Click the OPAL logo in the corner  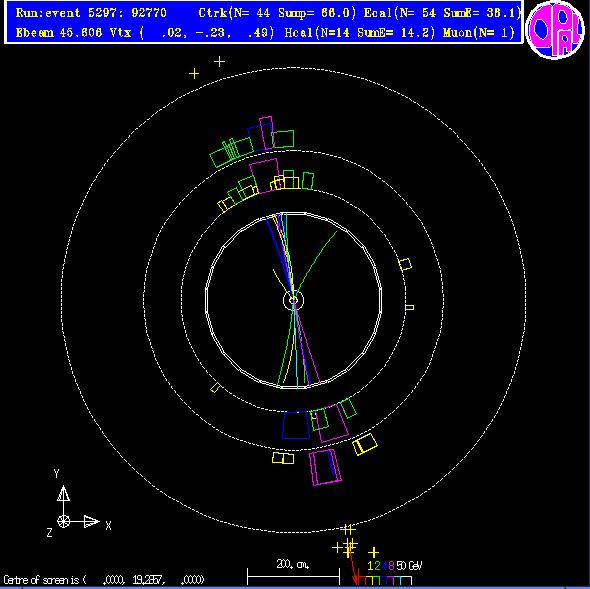[555, 30]
